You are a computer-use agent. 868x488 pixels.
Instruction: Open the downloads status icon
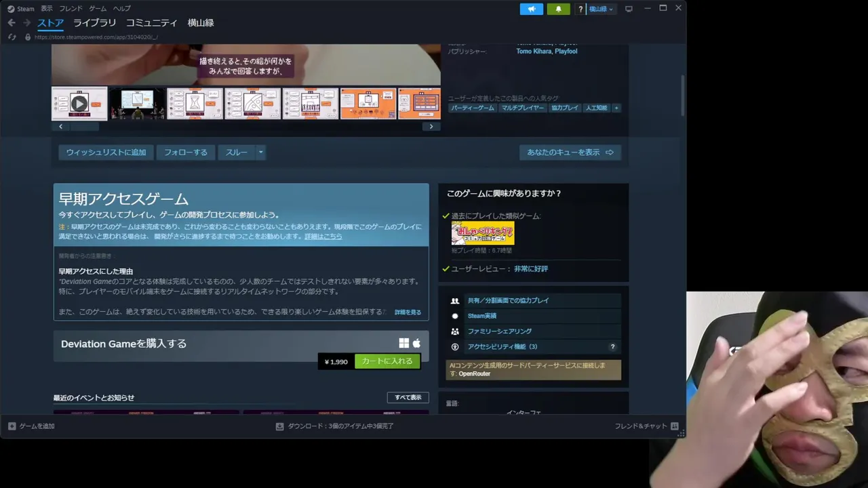pyautogui.click(x=279, y=426)
